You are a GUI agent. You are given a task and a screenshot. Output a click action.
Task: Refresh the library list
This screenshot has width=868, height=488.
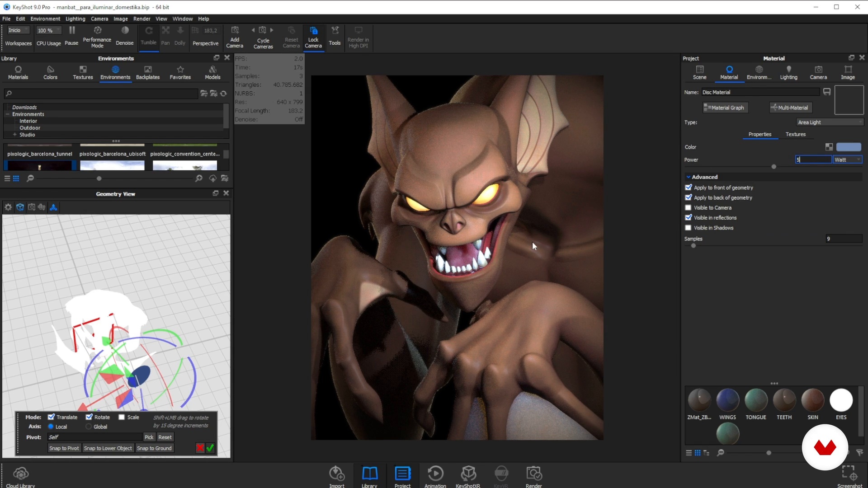pos(223,94)
